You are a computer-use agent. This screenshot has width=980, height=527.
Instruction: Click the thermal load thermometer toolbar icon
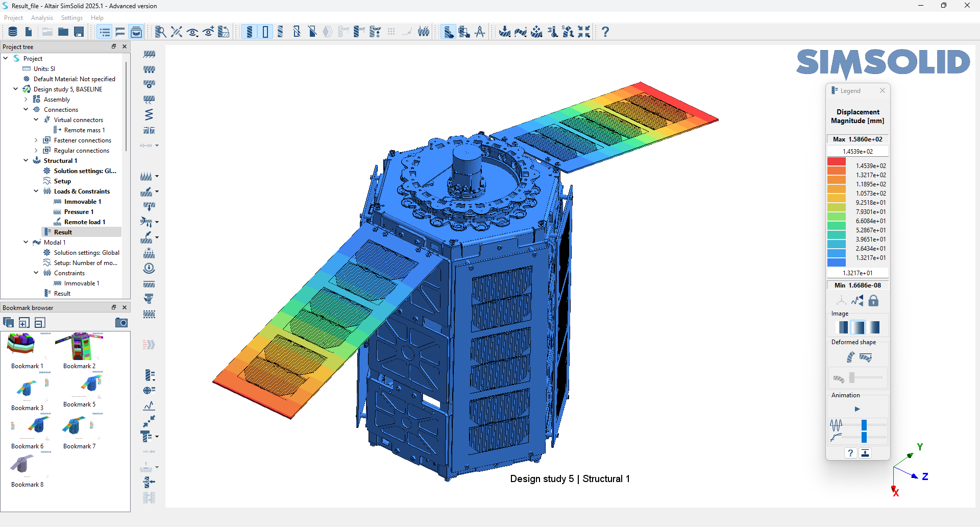tap(553, 32)
